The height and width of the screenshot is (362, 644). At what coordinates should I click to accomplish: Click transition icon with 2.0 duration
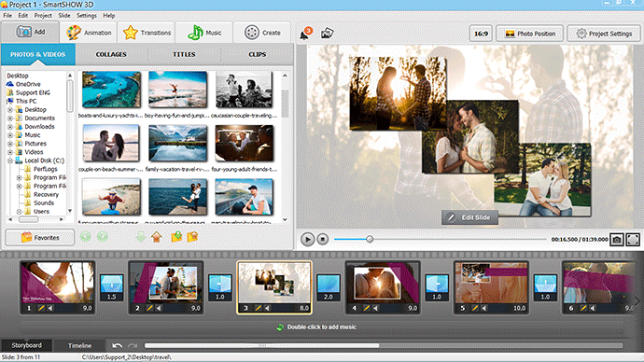tap(329, 286)
